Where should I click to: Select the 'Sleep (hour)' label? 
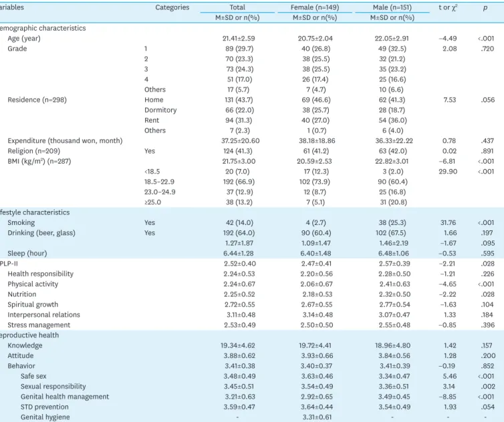pos(27,253)
